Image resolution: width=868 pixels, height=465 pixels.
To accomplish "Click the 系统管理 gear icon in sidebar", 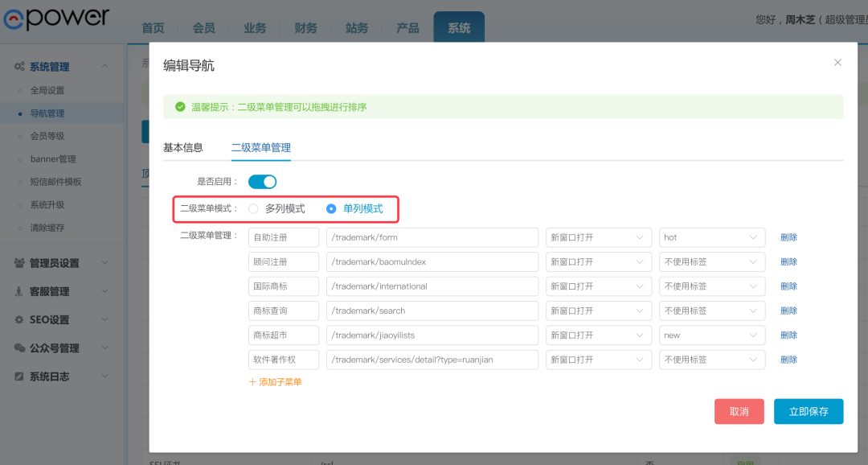I will click(x=19, y=67).
